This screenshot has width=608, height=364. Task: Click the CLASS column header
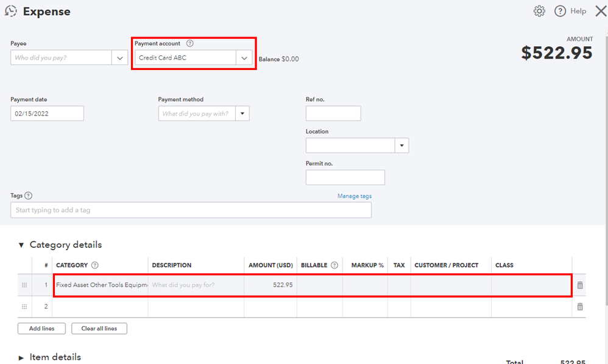pyautogui.click(x=504, y=265)
